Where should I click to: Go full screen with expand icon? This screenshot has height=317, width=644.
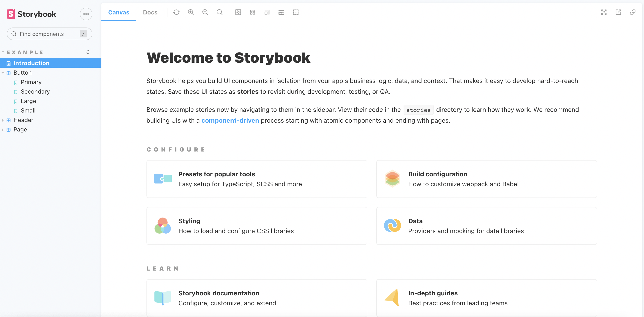604,12
